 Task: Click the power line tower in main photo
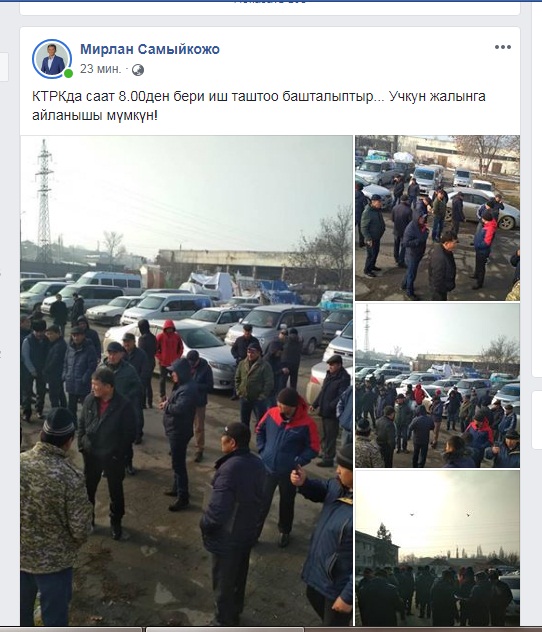[44, 201]
